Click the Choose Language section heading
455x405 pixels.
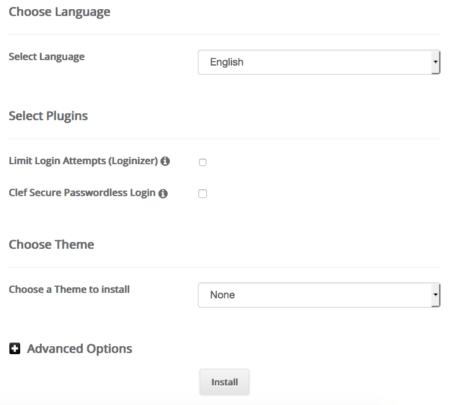[59, 12]
